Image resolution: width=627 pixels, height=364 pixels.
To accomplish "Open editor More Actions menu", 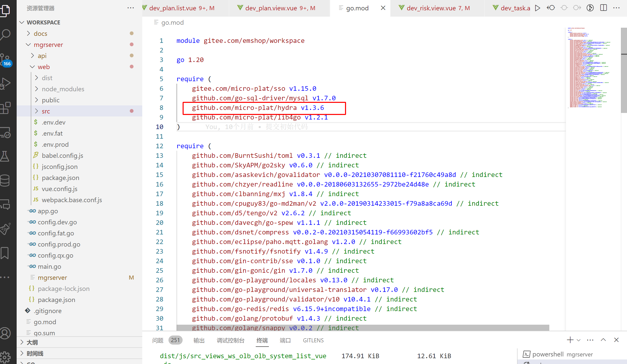I will pos(617,8).
